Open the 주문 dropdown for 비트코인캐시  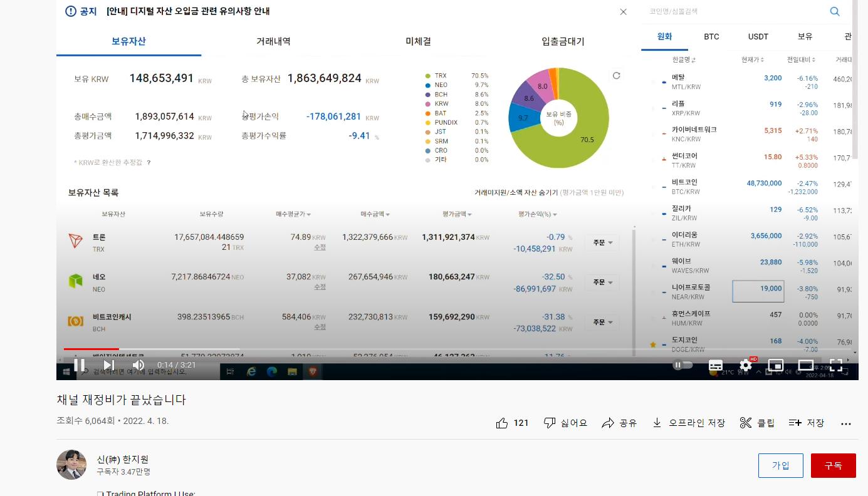[x=602, y=323]
